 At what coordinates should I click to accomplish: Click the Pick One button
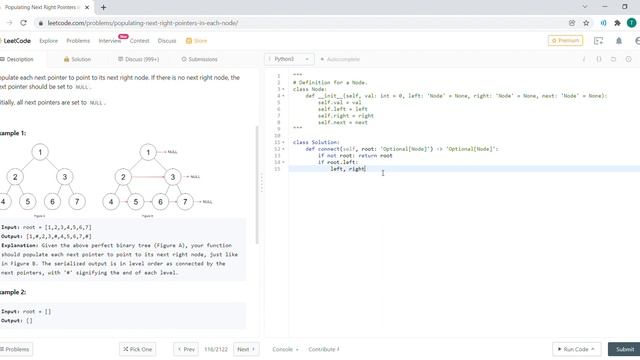point(138,349)
